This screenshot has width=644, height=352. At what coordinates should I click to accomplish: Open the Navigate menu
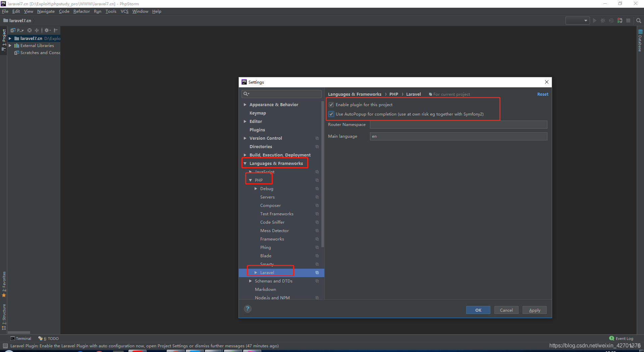coord(46,11)
